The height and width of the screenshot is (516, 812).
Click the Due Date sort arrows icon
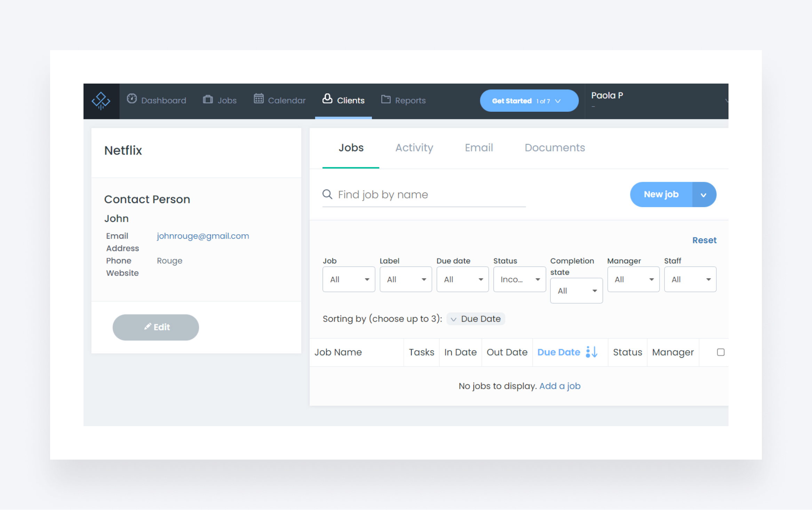pyautogui.click(x=591, y=352)
